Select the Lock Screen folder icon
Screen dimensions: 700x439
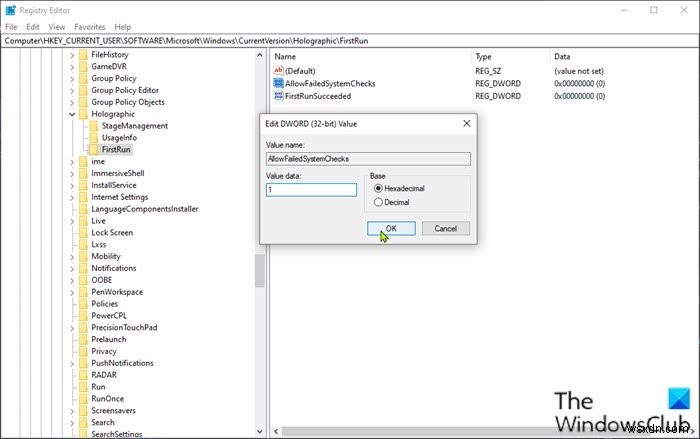[83, 233]
